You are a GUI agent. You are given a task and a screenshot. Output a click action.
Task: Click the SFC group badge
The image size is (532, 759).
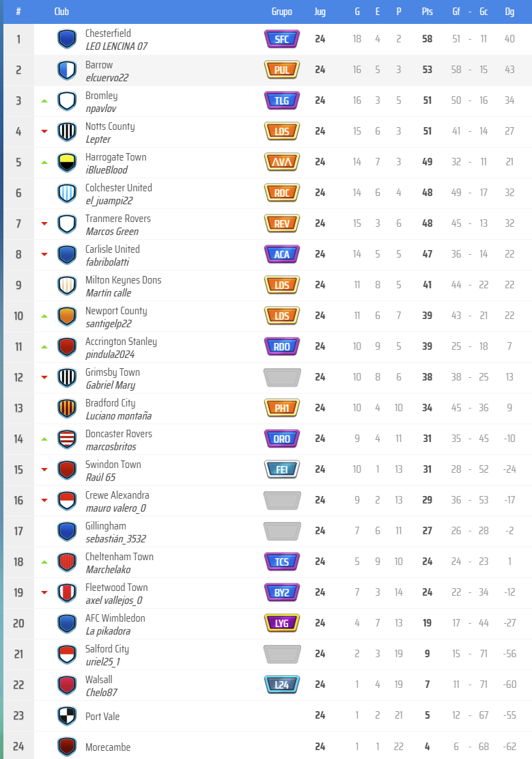[x=281, y=39]
